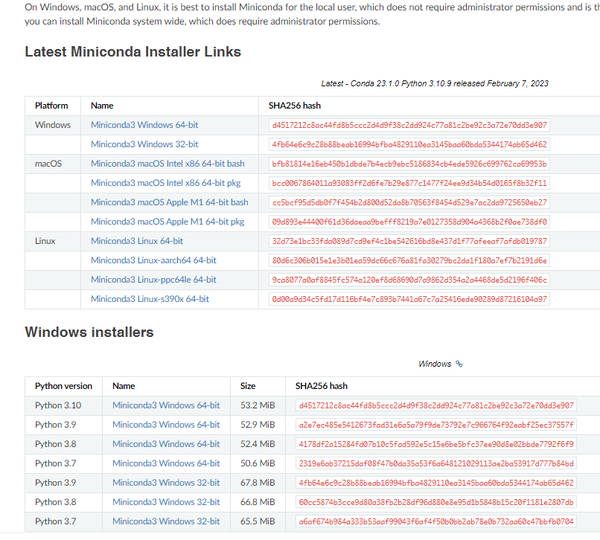The width and height of the screenshot is (600, 540).
Task: Select hash in the Linux-aarch64 64-bit row
Action: (x=409, y=260)
